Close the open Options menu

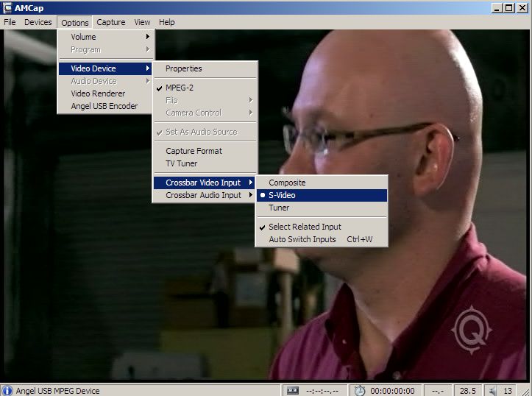pos(74,22)
